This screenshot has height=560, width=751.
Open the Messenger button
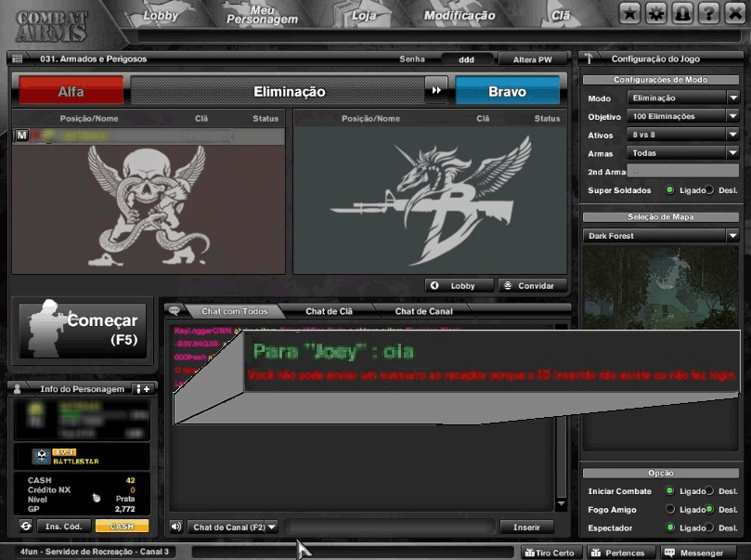tap(697, 553)
